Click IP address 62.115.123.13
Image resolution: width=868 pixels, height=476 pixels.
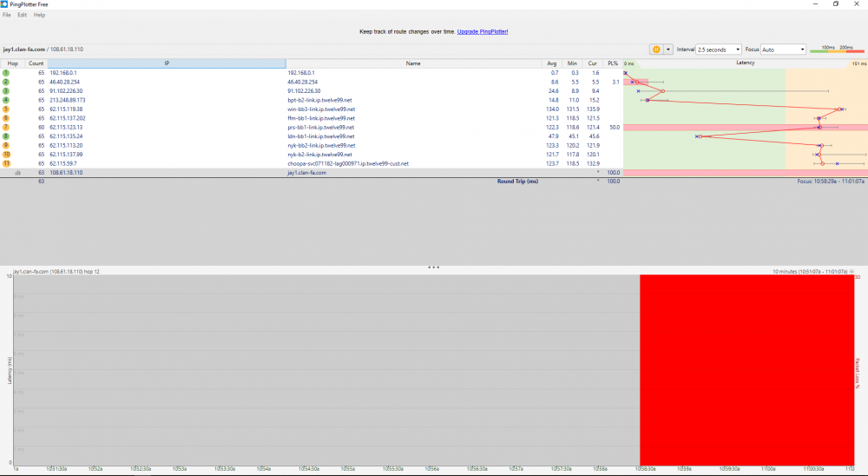(67, 128)
